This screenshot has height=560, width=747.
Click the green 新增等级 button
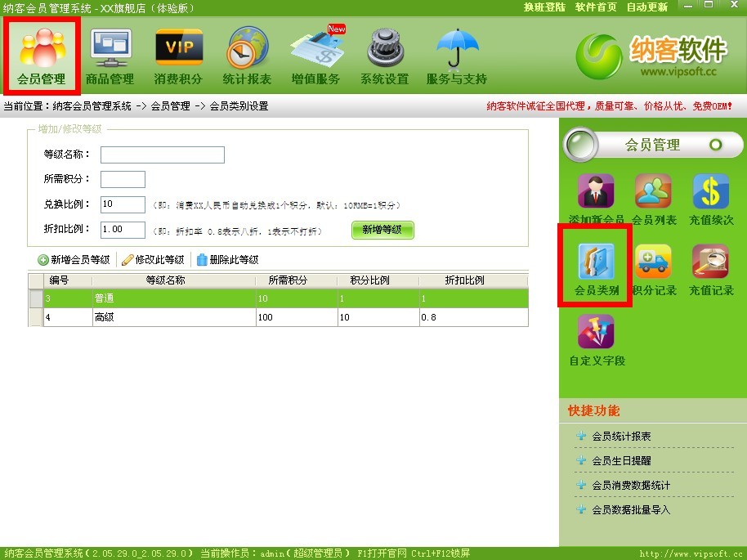pyautogui.click(x=382, y=230)
